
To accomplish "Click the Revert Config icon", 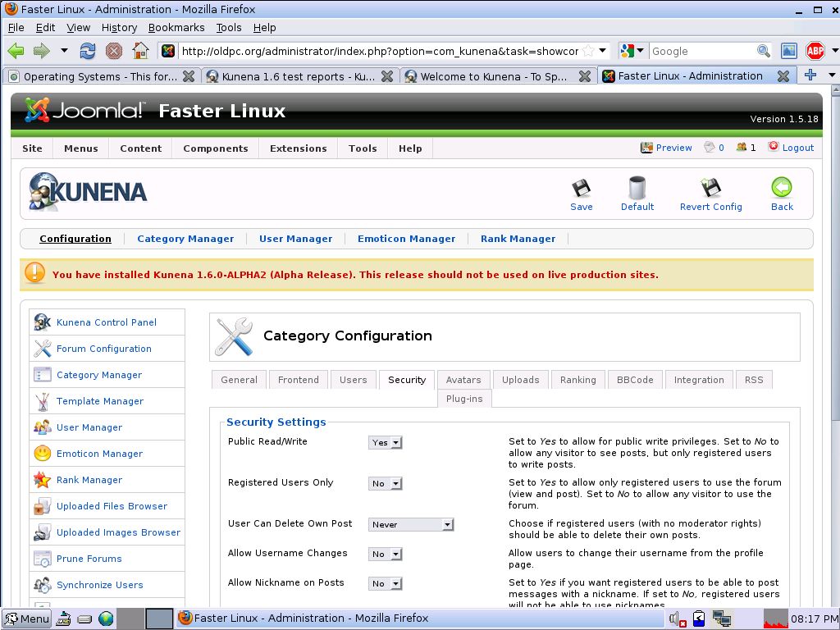I will pyautogui.click(x=710, y=194).
